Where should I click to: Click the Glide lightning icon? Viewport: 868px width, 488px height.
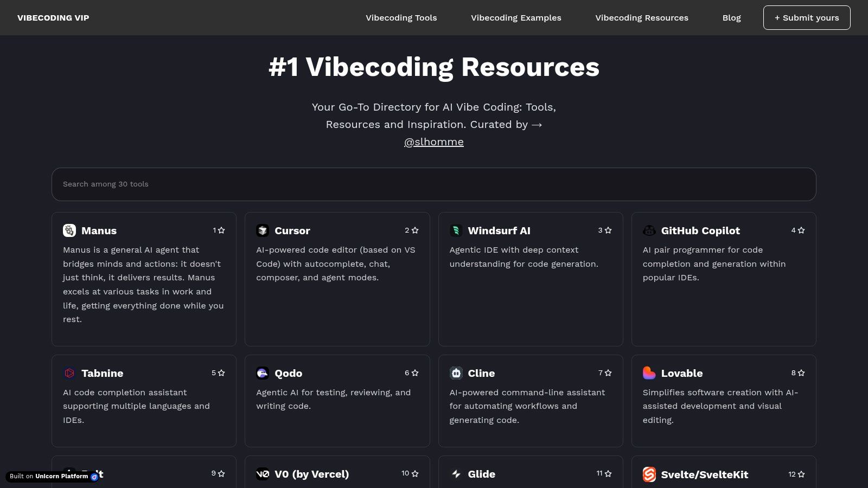coord(456,474)
